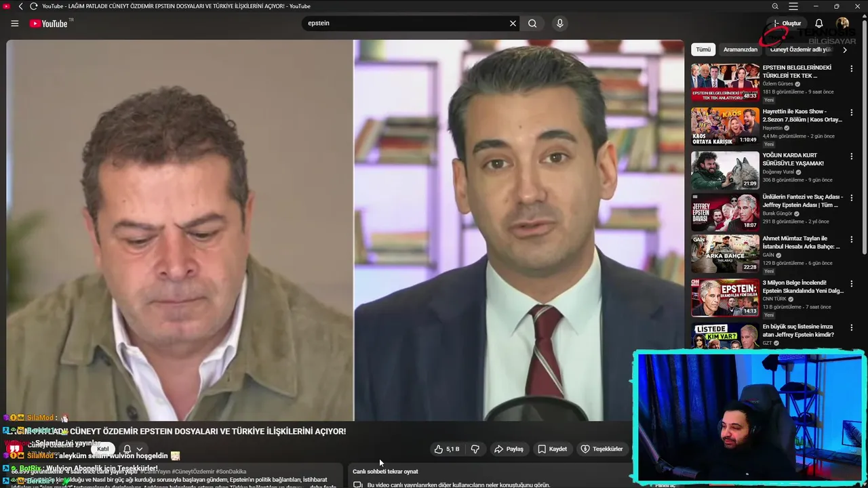Open Kaos Show thumbnail with 1:10:49 duration
The height and width of the screenshot is (488, 868).
tap(725, 126)
